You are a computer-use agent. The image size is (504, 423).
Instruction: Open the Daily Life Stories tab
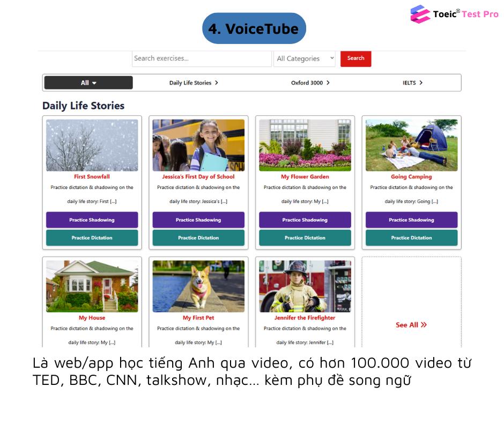tap(194, 83)
